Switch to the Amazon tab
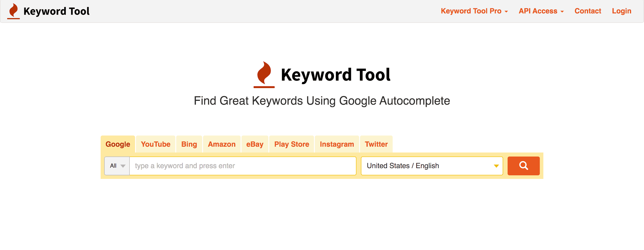Viewport: 644px width, 250px height. [x=222, y=144]
